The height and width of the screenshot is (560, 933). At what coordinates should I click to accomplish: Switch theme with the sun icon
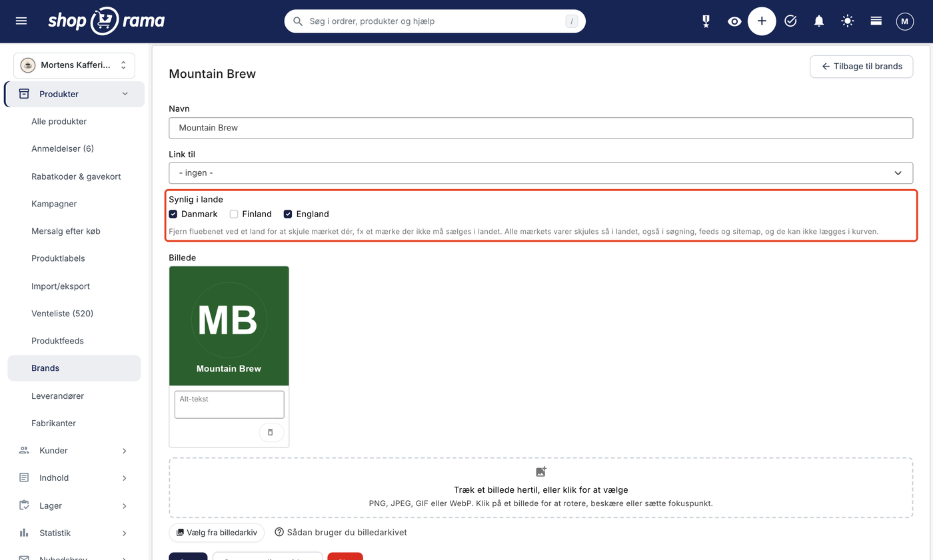coord(848,21)
